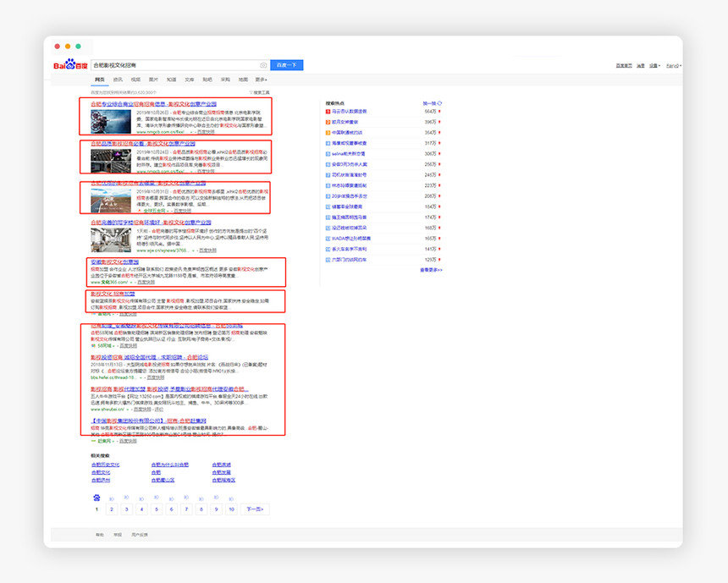Go to results page 2
The image size is (728, 583).
112,509
